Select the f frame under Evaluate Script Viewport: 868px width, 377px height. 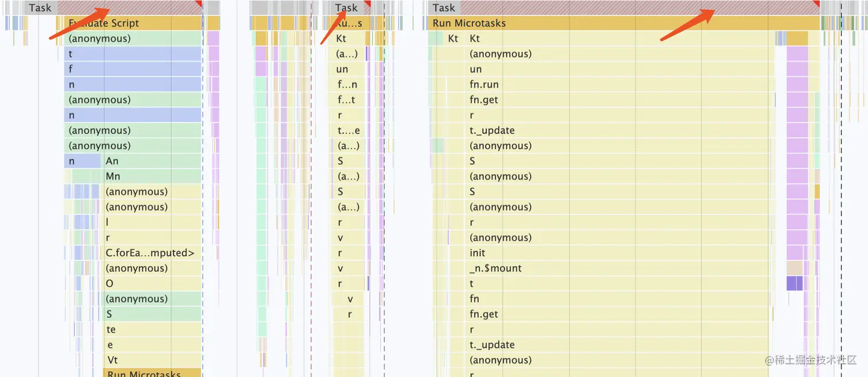[133, 69]
